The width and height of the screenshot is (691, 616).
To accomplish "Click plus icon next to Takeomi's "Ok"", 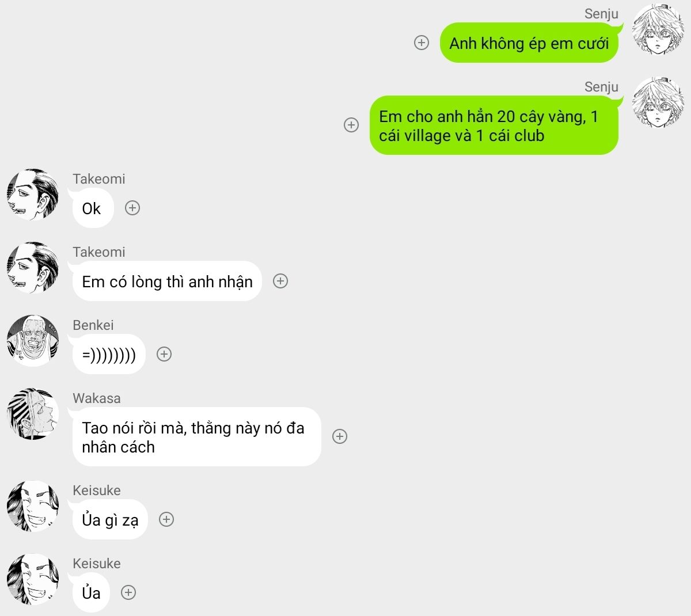I will pos(132,208).
